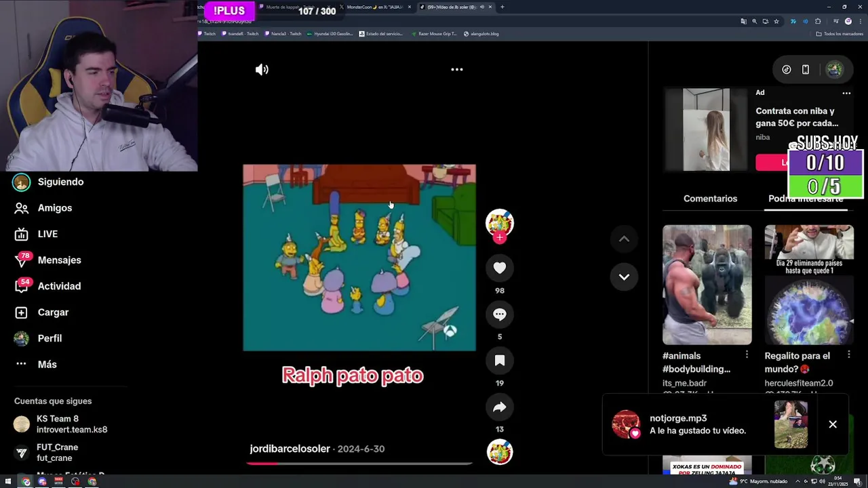The image size is (868, 488).
Task: Go to the previous video arrow
Action: click(624, 239)
